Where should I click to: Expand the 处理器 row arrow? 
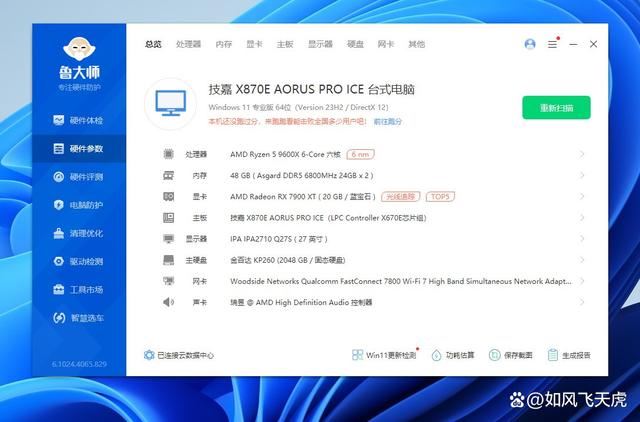click(583, 154)
